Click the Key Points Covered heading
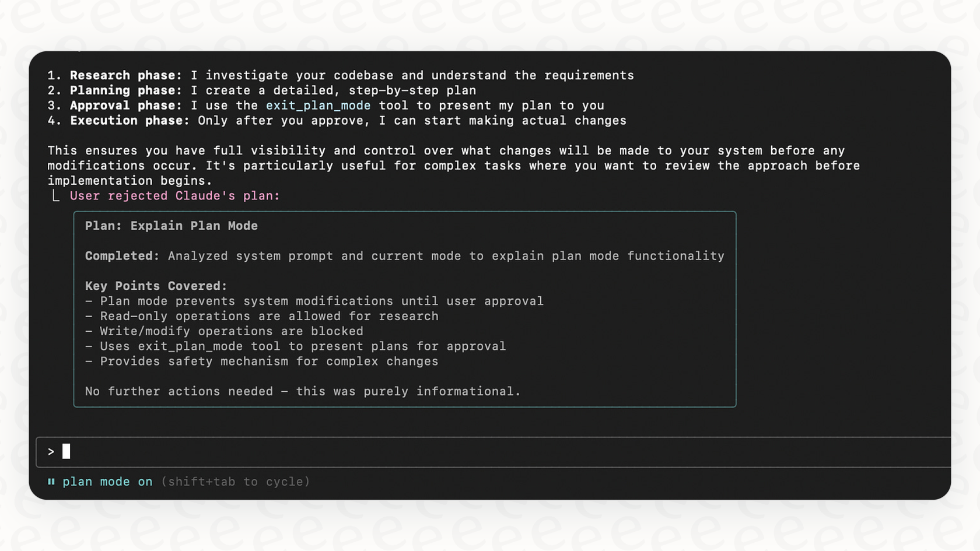980x551 pixels. pyautogui.click(x=156, y=286)
